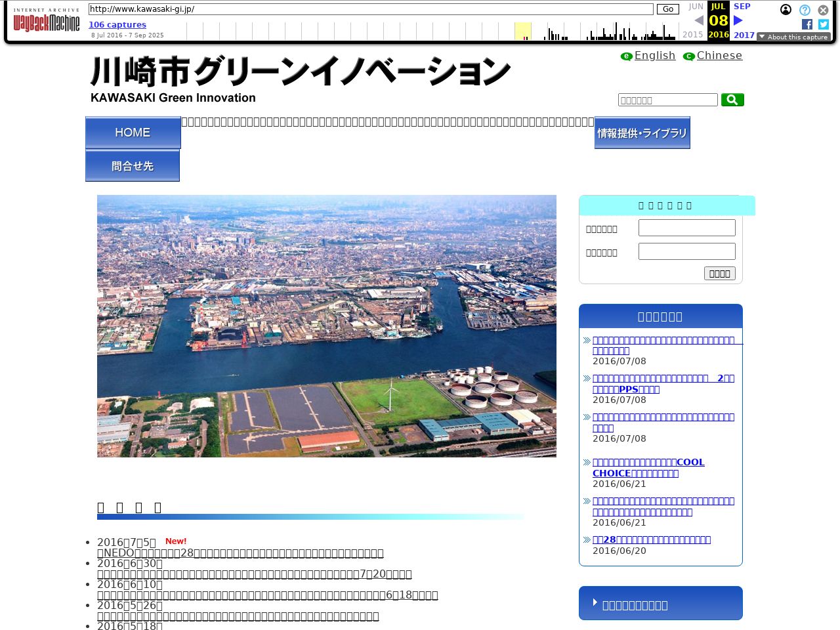Screen dimensions: 840x630
Task: Open the 情報提供・ライブラリ navigation tab
Action: 642,133
